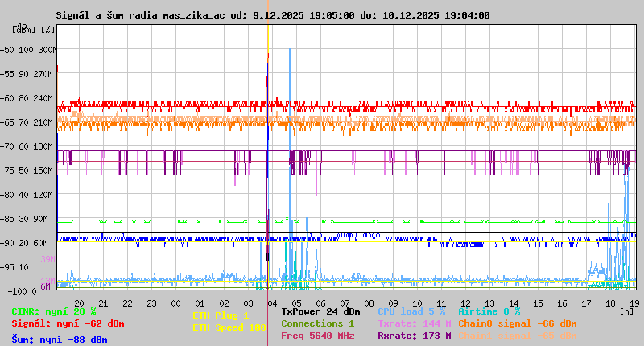Select the red Signál legend entry
The height and width of the screenshot is (346, 644).
click(68, 323)
